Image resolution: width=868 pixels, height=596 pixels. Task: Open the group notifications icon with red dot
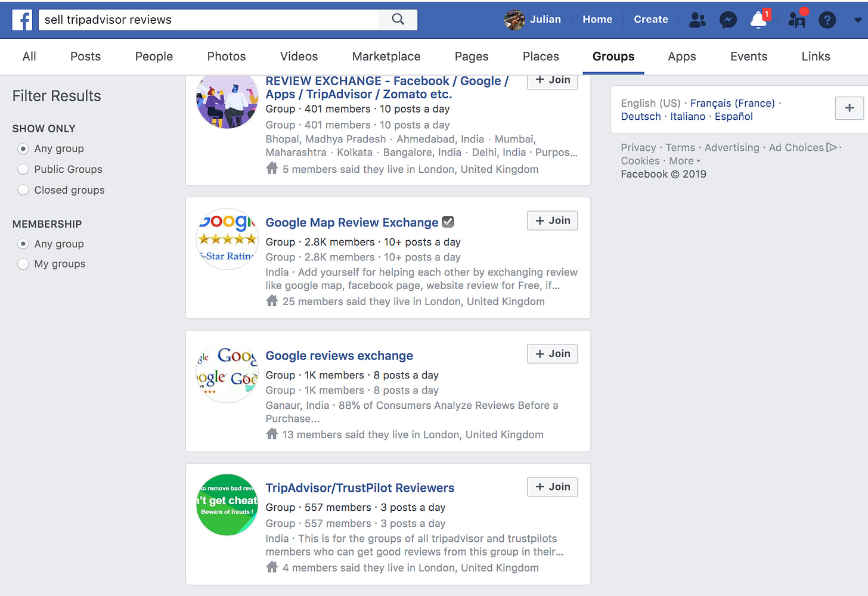[797, 20]
